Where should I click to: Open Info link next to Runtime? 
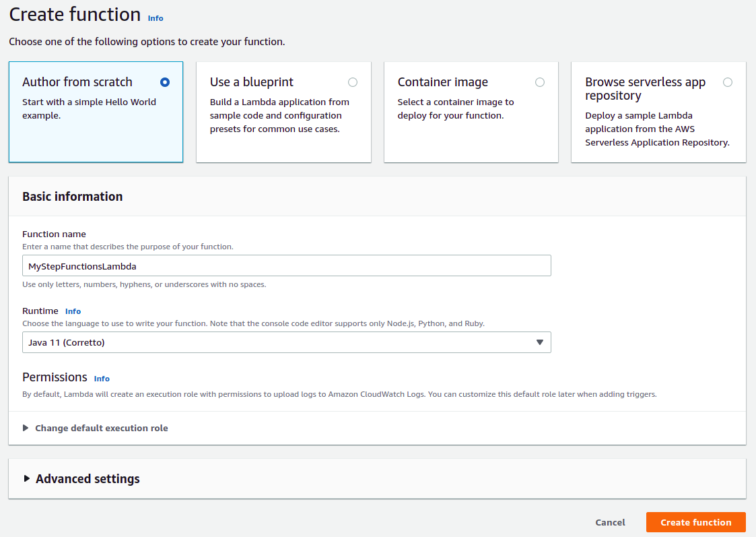[x=73, y=311]
